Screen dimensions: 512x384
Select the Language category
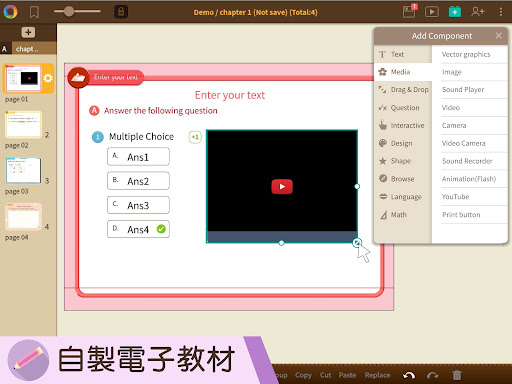(x=403, y=197)
